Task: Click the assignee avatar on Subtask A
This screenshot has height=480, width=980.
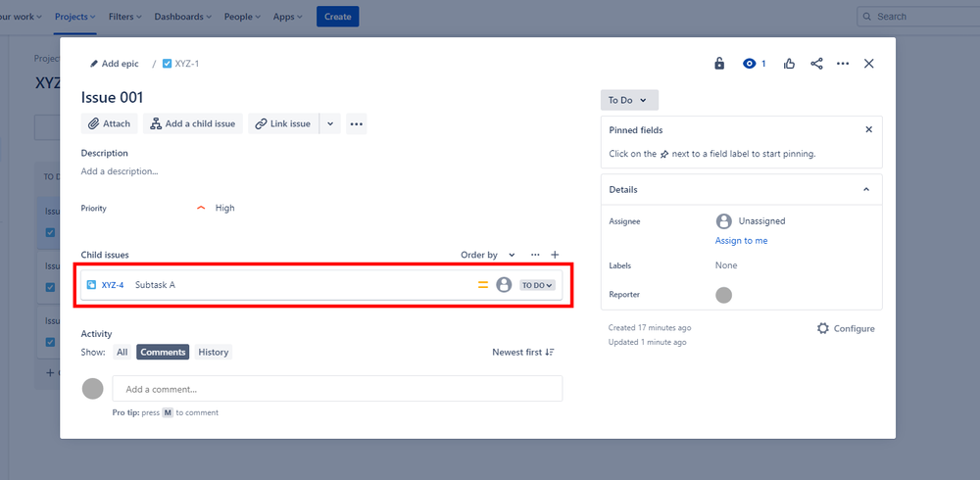Action: pyautogui.click(x=504, y=285)
